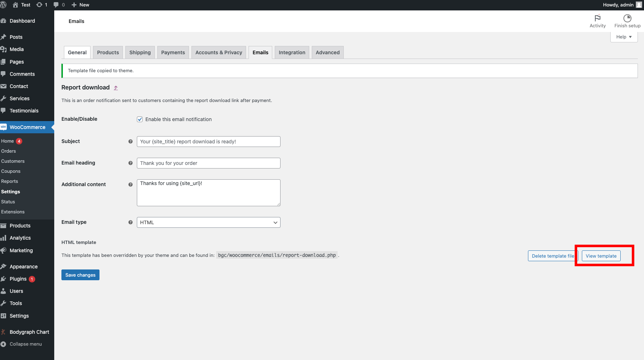The height and width of the screenshot is (360, 644).
Task: Open Tools in sidebar menu
Action: pos(16,303)
